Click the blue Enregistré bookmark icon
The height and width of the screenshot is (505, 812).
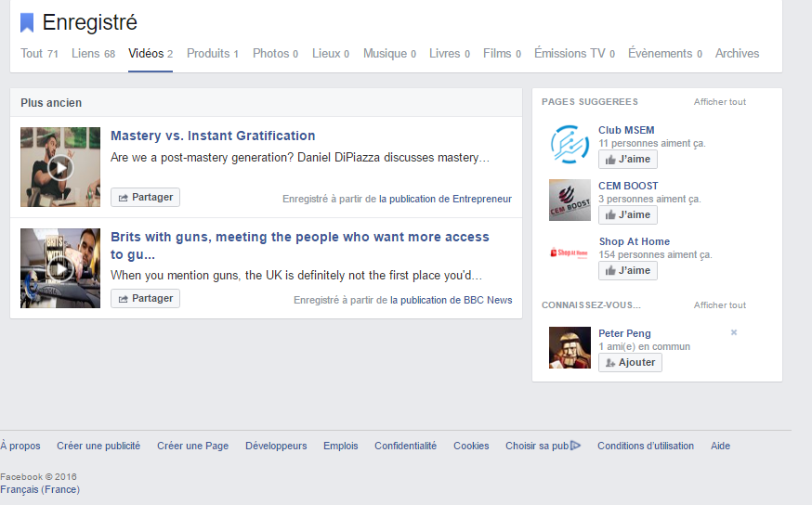27,23
